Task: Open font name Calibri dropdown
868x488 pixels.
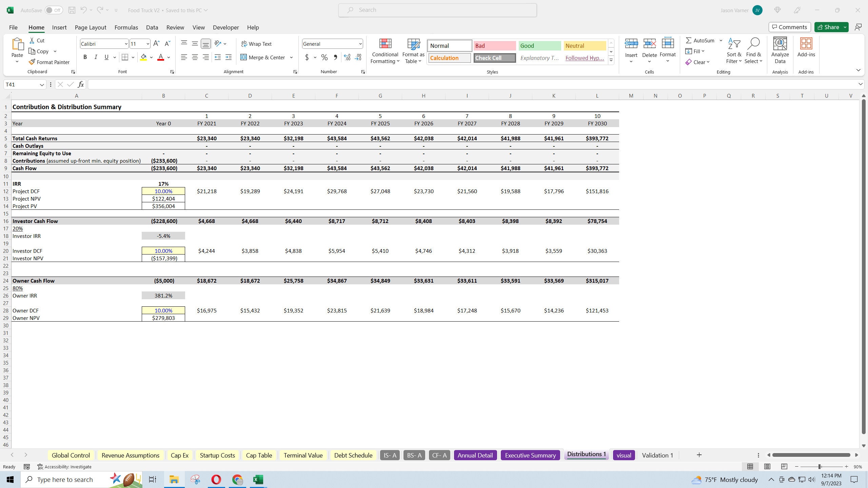Action: click(x=126, y=44)
